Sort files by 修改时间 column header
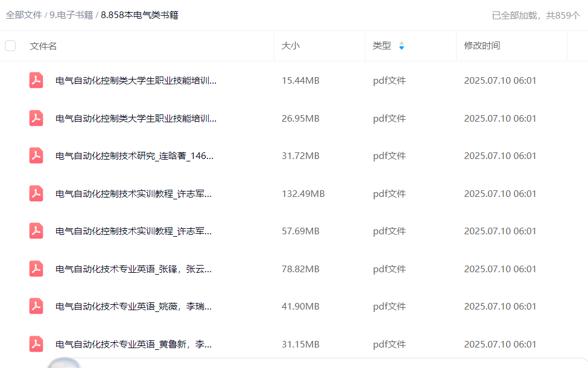The height and width of the screenshot is (368, 588). pyautogui.click(x=481, y=46)
